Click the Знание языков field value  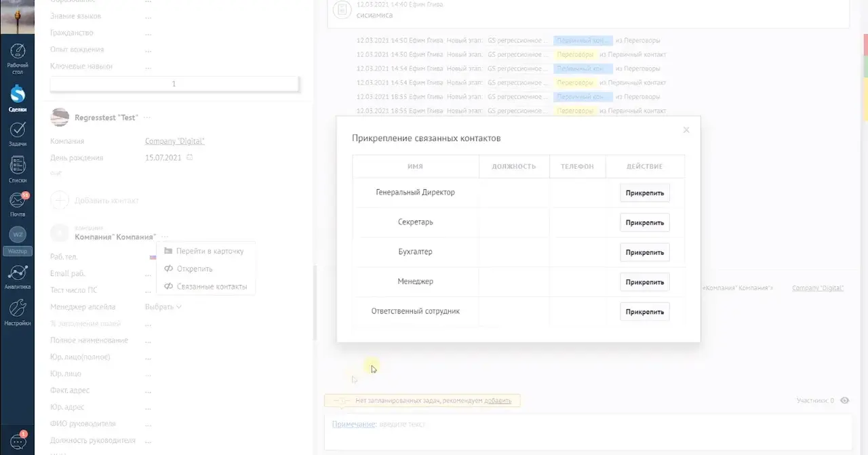click(x=149, y=16)
